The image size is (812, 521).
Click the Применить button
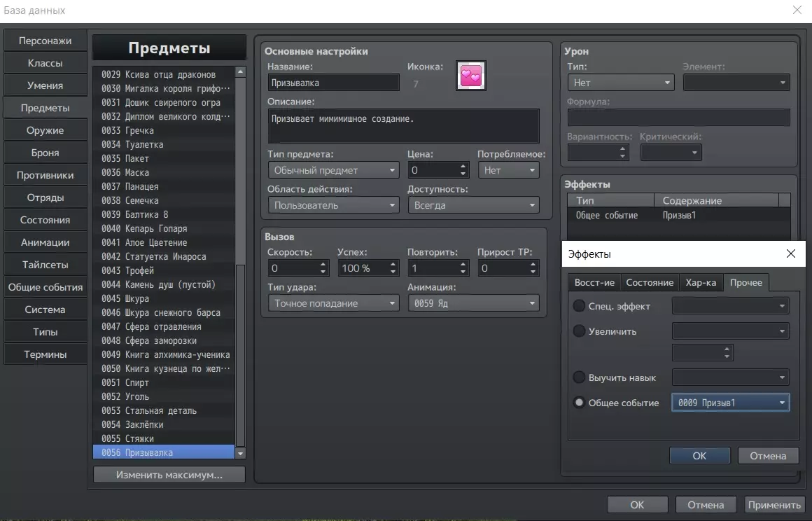pos(773,505)
